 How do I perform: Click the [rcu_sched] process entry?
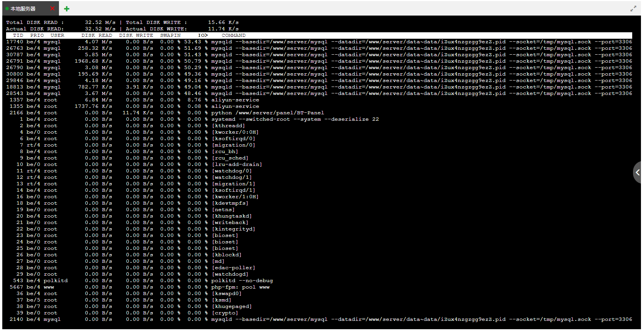230,158
